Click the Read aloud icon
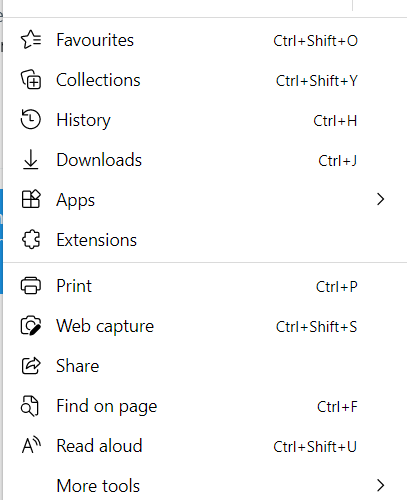Image resolution: width=407 pixels, height=500 pixels. [x=31, y=446]
